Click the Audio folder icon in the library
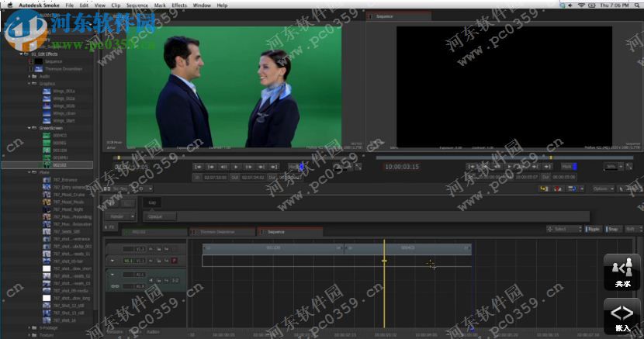 click(34, 76)
